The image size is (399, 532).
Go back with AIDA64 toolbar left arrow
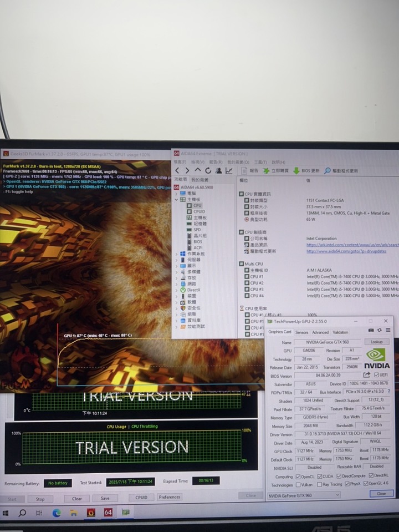pos(177,170)
